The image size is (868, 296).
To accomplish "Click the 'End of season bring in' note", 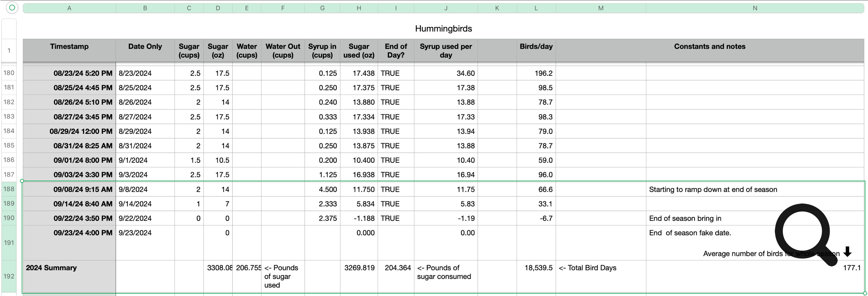I will [685, 218].
